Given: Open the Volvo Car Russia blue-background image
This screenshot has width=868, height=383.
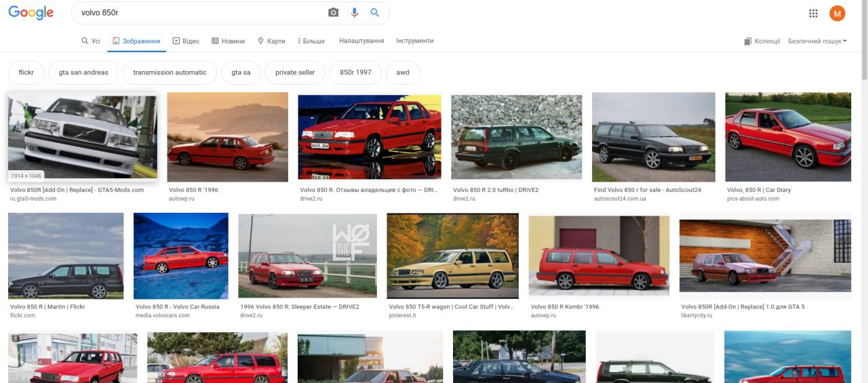Looking at the screenshot, I should [181, 256].
